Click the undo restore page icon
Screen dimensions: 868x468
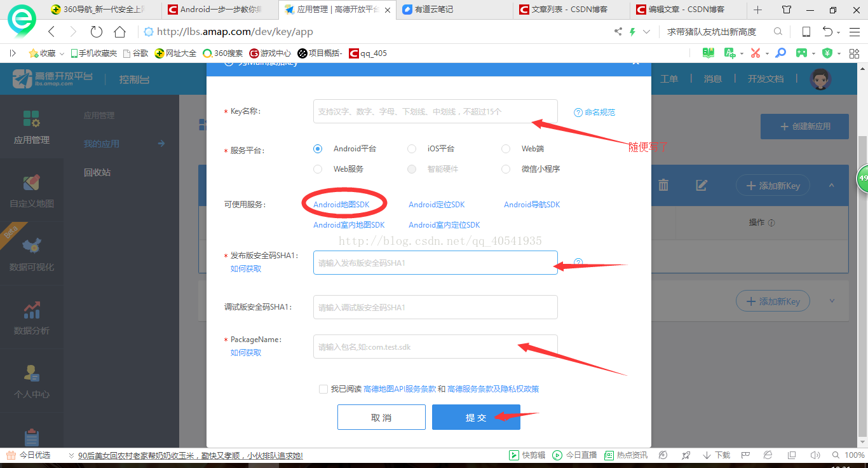point(827,32)
